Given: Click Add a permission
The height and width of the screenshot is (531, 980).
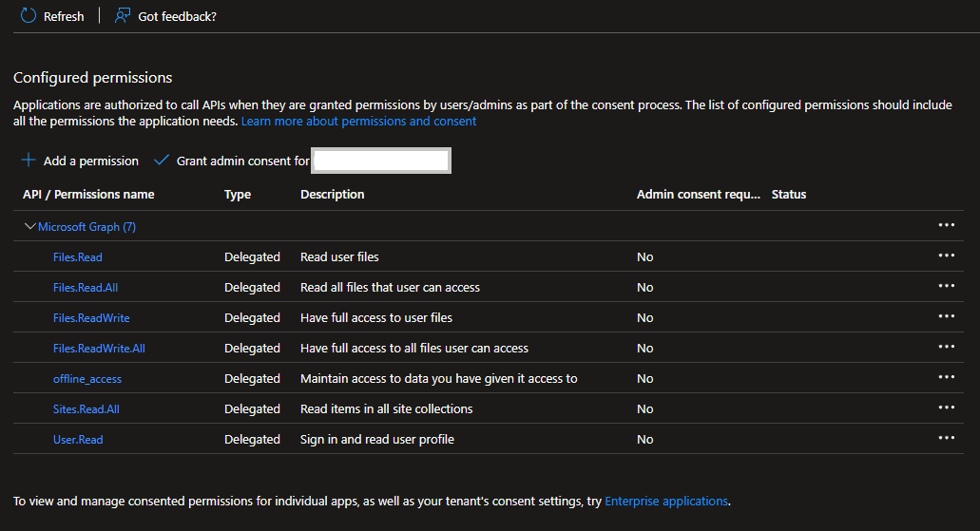Looking at the screenshot, I should 91,161.
